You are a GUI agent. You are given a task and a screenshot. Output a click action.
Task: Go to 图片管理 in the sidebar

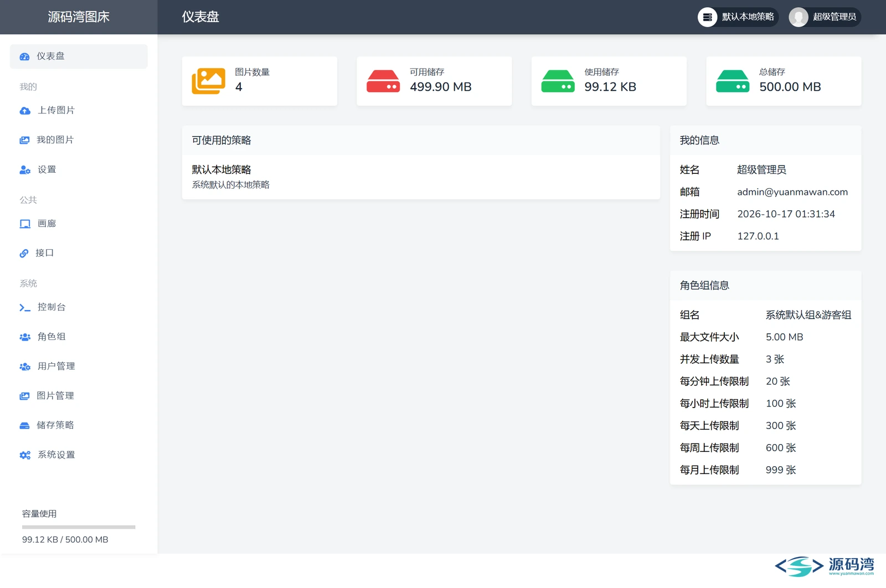[x=79, y=396]
